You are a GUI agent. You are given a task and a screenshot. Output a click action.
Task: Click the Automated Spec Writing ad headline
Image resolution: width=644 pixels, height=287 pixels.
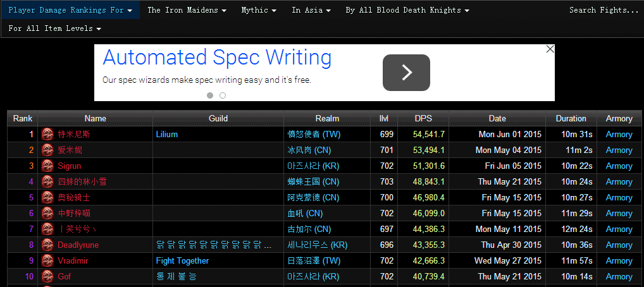coord(217,58)
